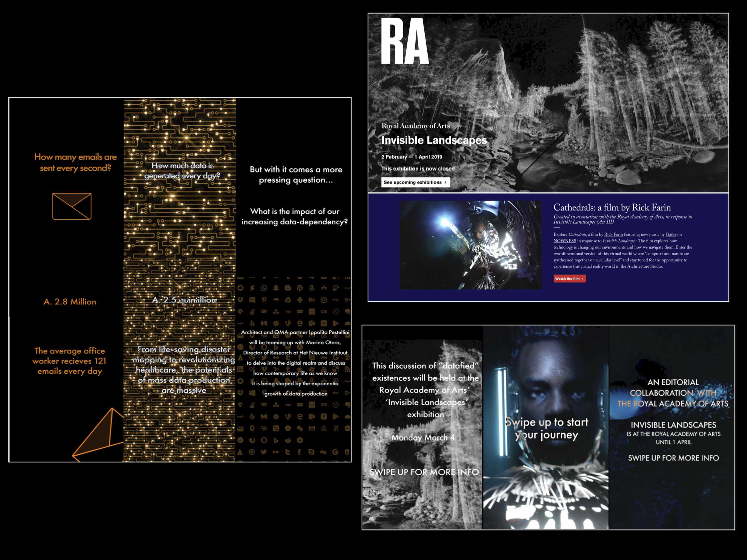The width and height of the screenshot is (747, 560).
Task: Click the Facebook f icon in the grid
Action: pyautogui.click(x=300, y=452)
